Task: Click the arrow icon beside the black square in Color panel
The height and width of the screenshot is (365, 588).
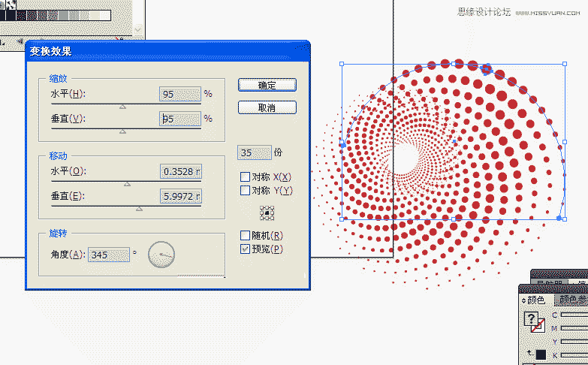Action: (530, 354)
